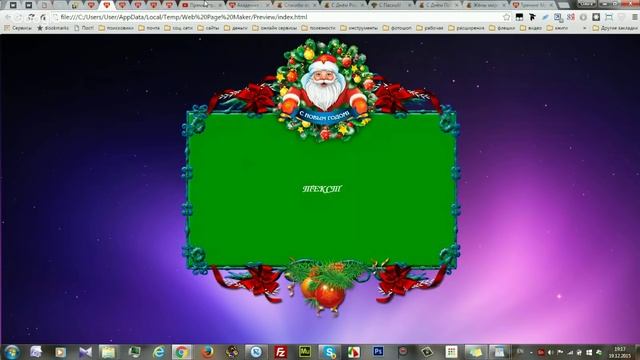
Task: Click the Chrome home button
Action: tap(43, 17)
